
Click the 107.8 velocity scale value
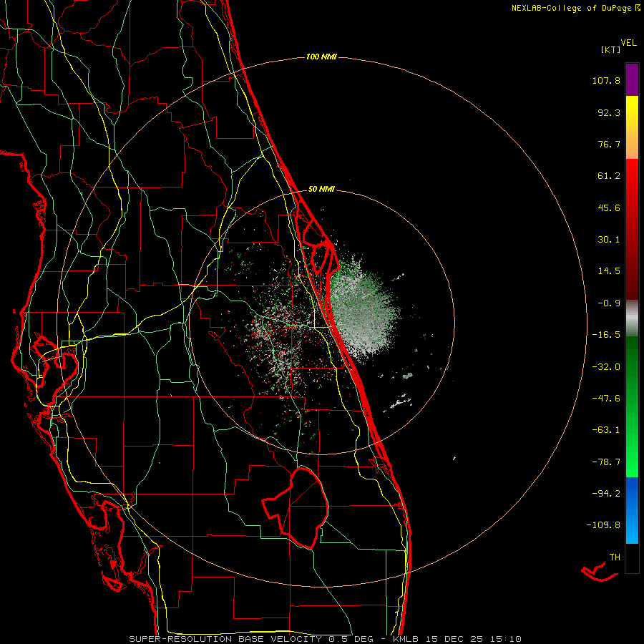point(606,80)
